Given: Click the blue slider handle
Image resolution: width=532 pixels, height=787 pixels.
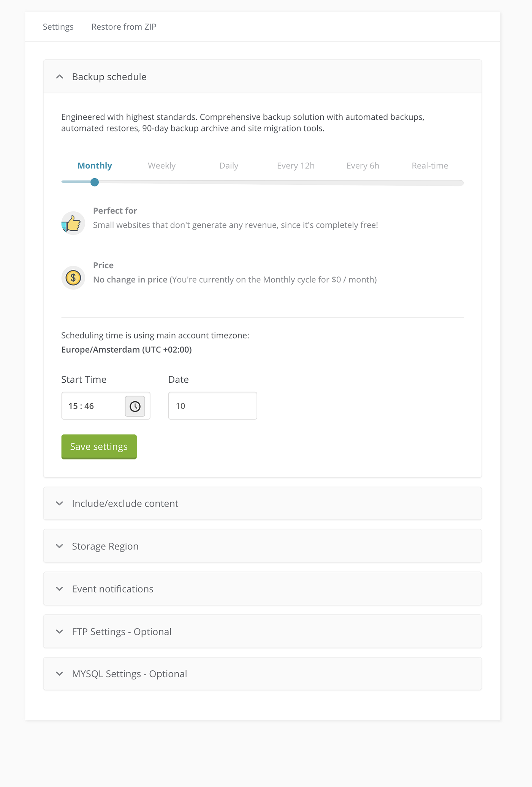Looking at the screenshot, I should [95, 182].
